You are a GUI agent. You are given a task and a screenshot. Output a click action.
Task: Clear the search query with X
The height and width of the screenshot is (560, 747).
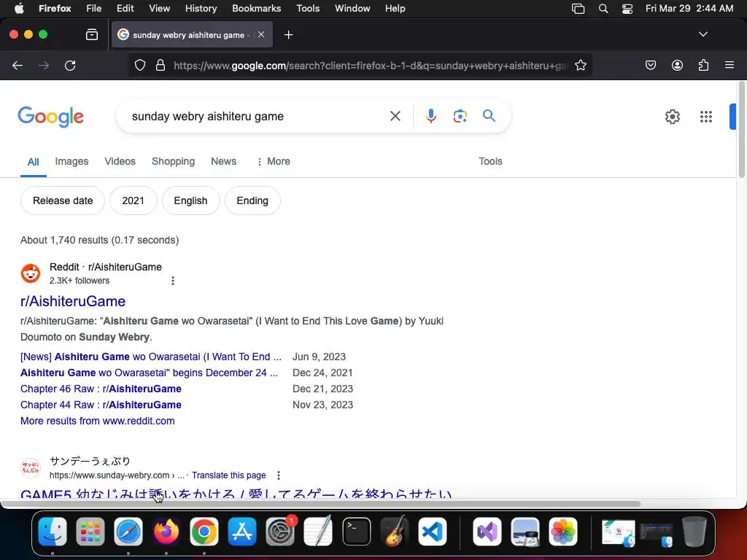pyautogui.click(x=395, y=116)
